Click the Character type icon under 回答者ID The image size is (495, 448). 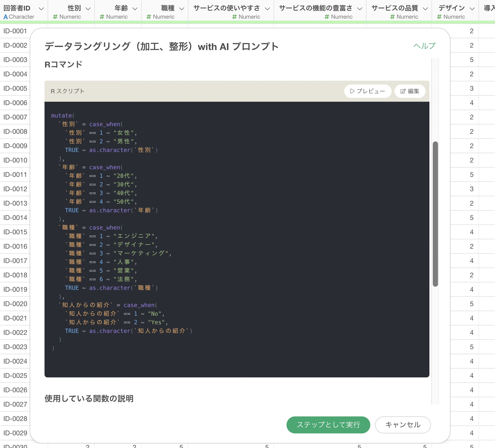[6, 17]
